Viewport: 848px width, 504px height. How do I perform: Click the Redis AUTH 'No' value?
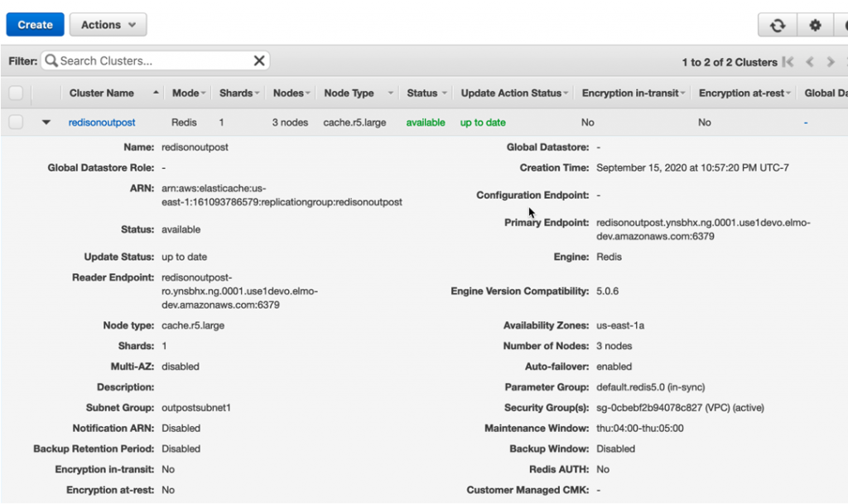pyautogui.click(x=603, y=469)
